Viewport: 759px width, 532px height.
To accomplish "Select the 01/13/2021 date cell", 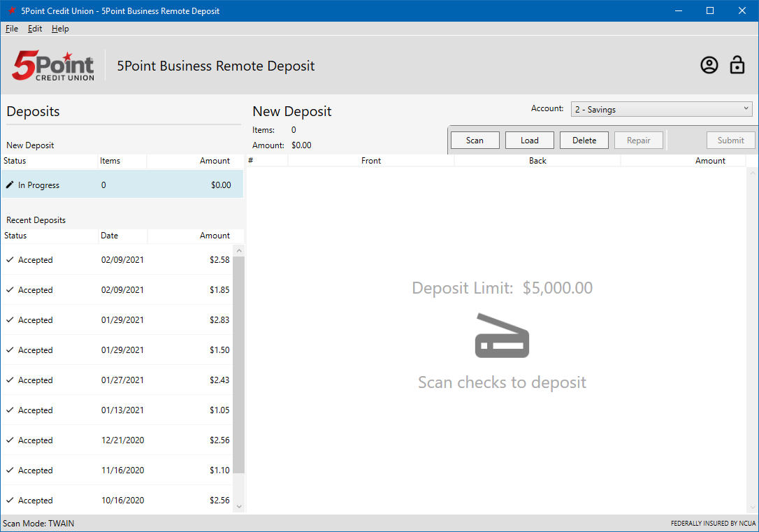I will 122,410.
